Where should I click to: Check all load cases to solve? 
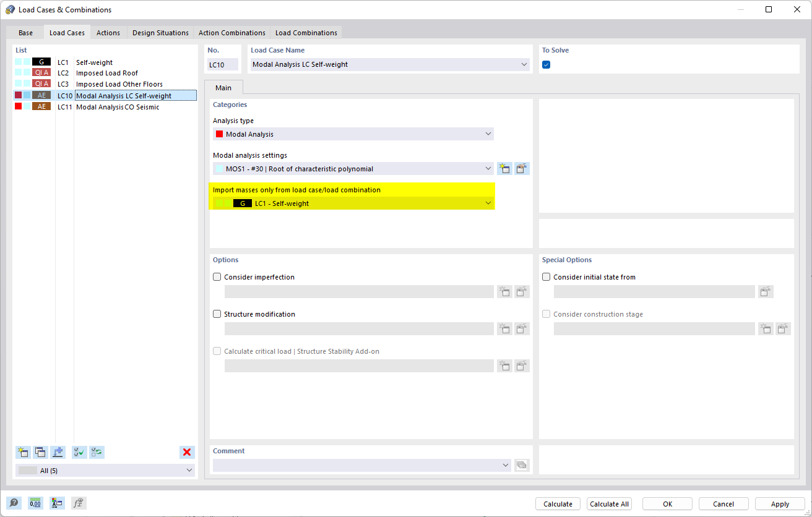(79, 452)
